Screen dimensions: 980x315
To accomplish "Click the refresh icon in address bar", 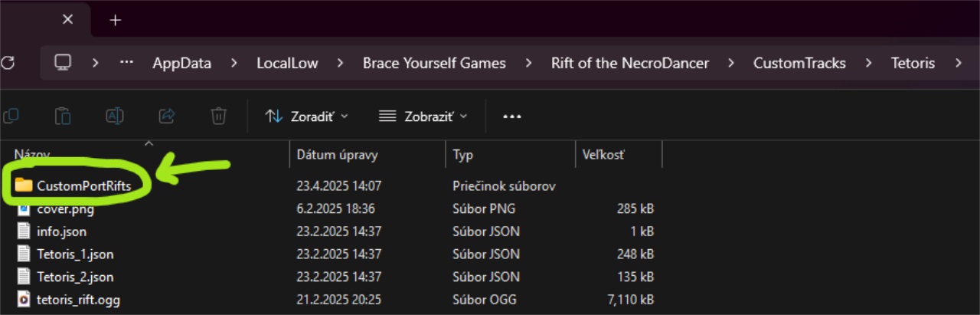I will pos(7,63).
